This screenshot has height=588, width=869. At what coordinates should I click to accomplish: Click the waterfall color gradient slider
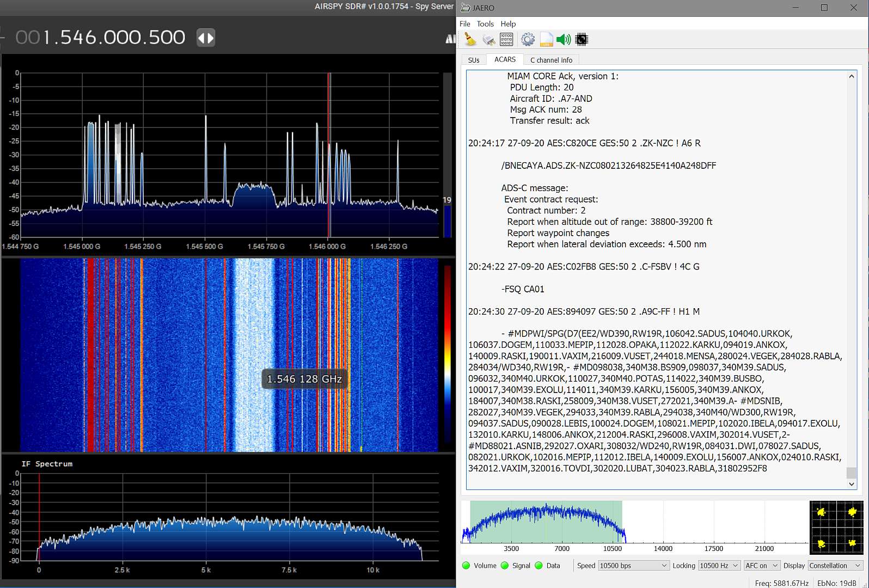(x=447, y=354)
